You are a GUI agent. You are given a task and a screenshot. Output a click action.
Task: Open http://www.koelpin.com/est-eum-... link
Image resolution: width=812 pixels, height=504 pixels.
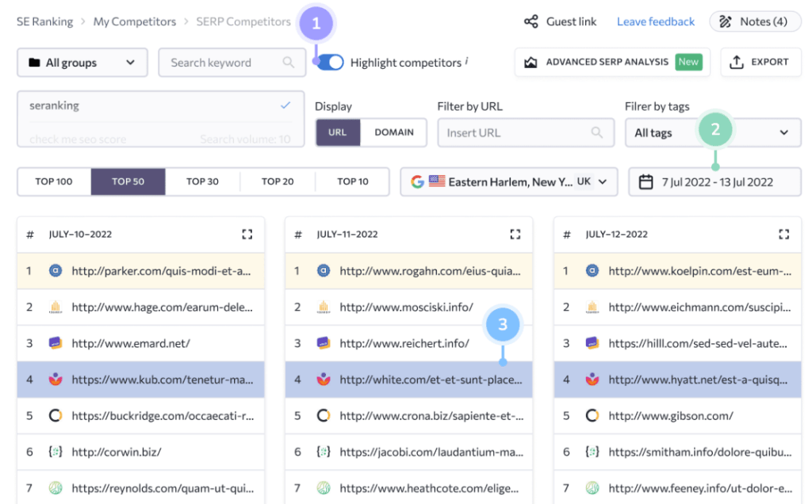click(x=699, y=271)
